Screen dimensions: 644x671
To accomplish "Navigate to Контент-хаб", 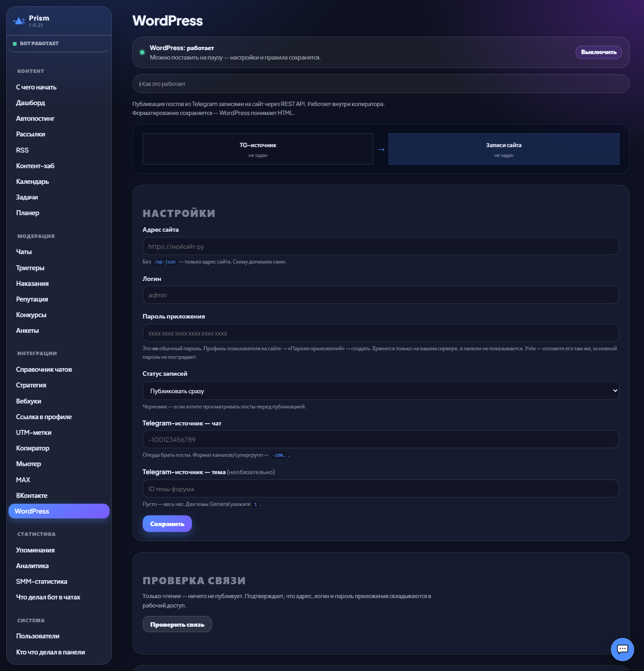I will [x=35, y=166].
